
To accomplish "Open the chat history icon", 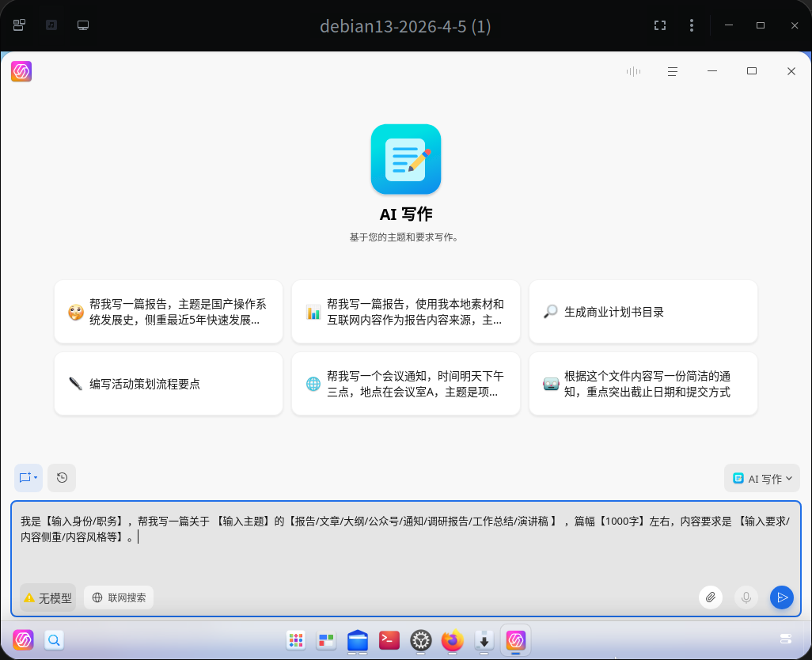I will pyautogui.click(x=61, y=477).
